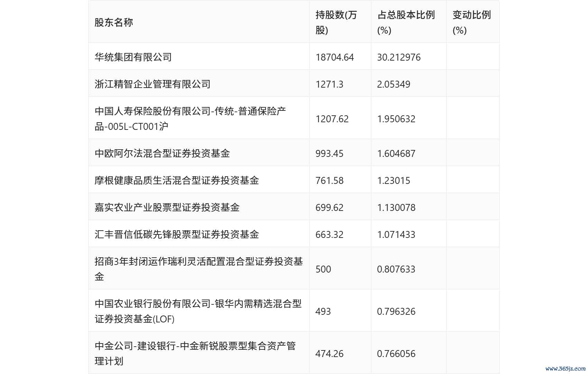
Task: Click the holding value 500
Action: tap(323, 269)
